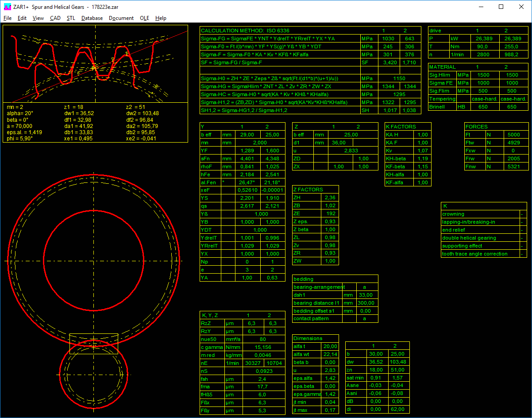This screenshot has width=532, height=418.
Task: Maximize the ZAR1+ window
Action: (x=501, y=7)
